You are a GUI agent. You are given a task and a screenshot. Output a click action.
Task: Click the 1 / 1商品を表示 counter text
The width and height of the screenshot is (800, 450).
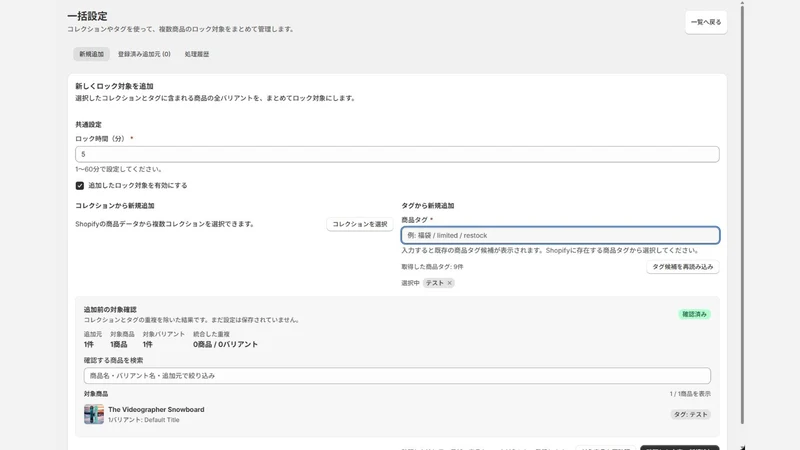pyautogui.click(x=690, y=394)
